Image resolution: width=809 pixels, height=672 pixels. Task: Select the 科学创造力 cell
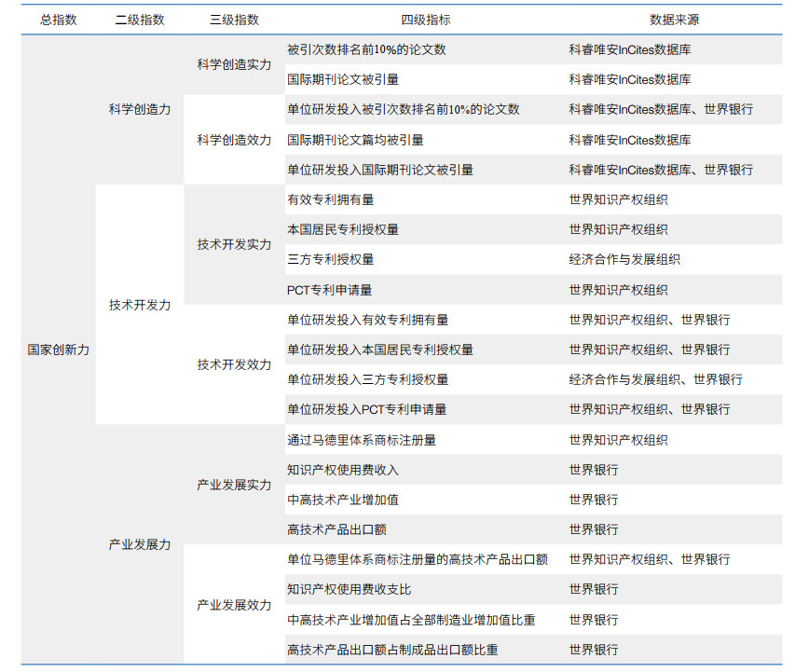click(x=140, y=109)
